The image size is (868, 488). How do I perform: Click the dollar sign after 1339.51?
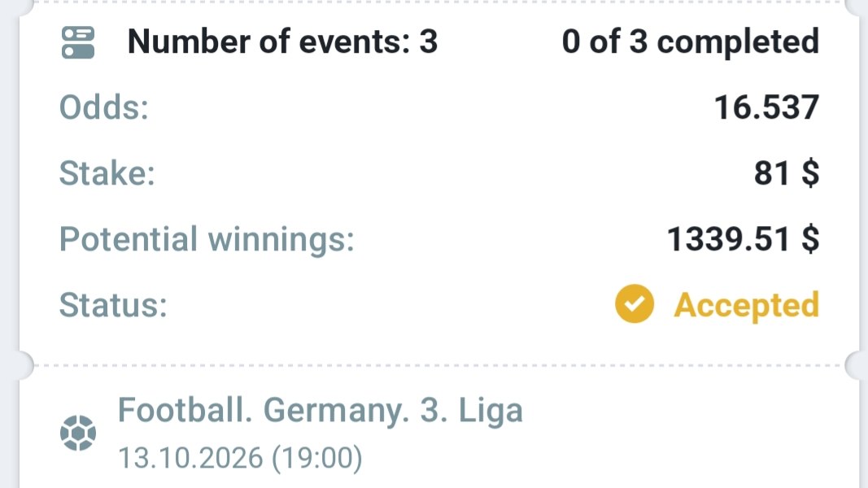coord(810,240)
